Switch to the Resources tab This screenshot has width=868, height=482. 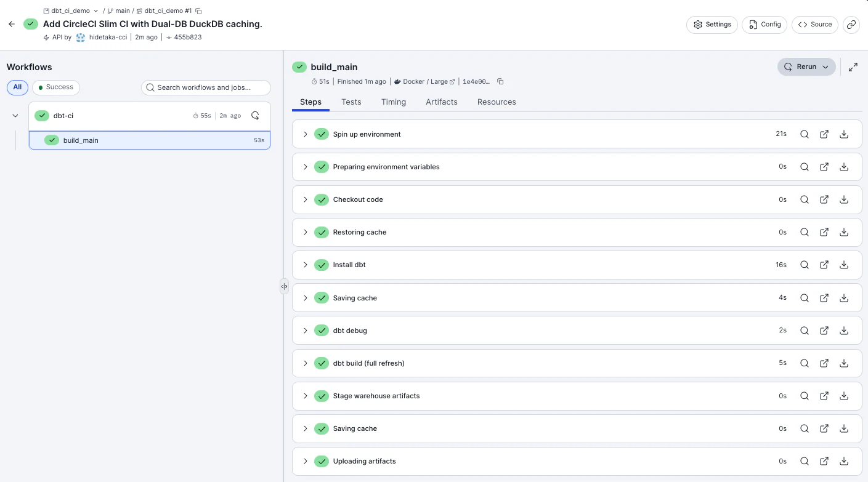(x=497, y=102)
